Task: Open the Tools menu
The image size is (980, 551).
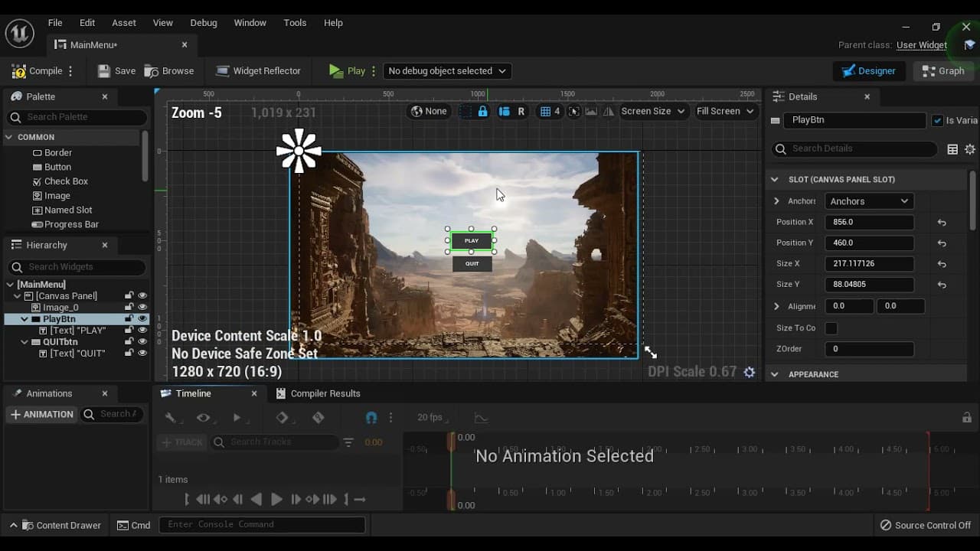Action: tap(295, 23)
